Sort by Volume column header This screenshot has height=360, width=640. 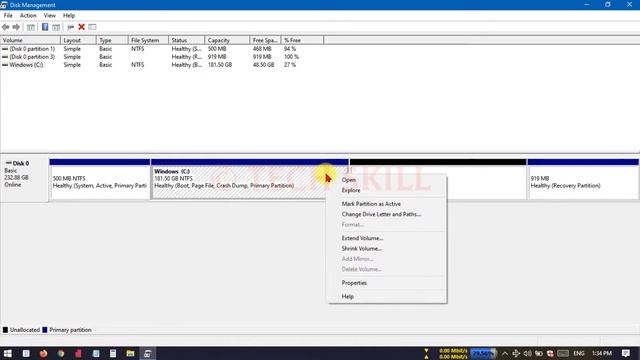[x=30, y=40]
